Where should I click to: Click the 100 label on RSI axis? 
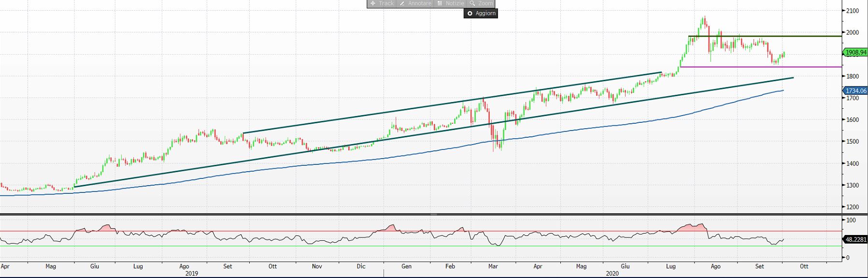click(851, 220)
